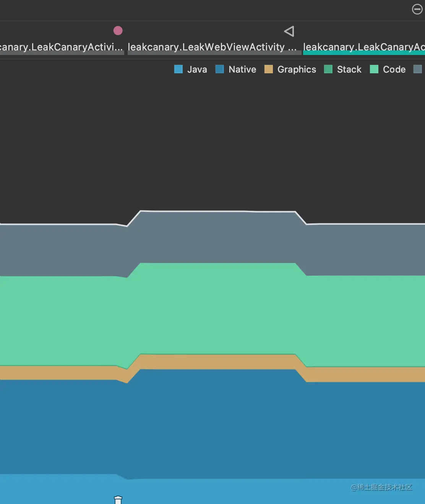Click the Graphics legend color swatch

(269, 69)
